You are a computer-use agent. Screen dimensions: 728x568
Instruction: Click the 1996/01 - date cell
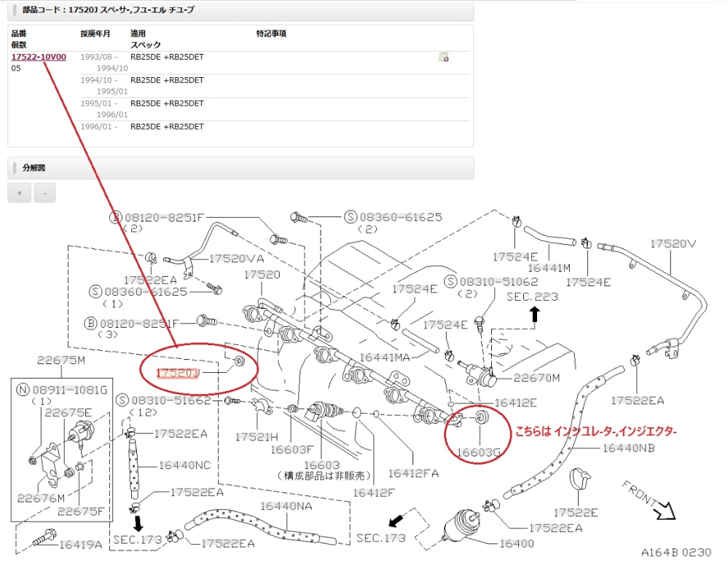[x=99, y=127]
